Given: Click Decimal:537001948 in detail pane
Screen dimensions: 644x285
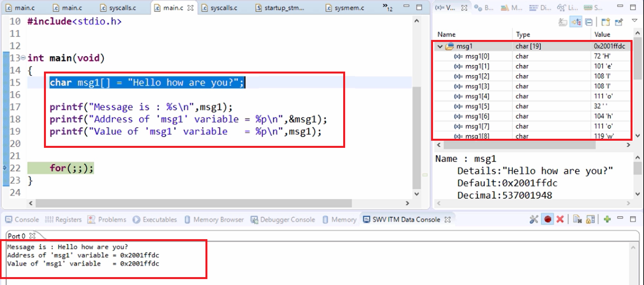Looking at the screenshot, I should [505, 195].
